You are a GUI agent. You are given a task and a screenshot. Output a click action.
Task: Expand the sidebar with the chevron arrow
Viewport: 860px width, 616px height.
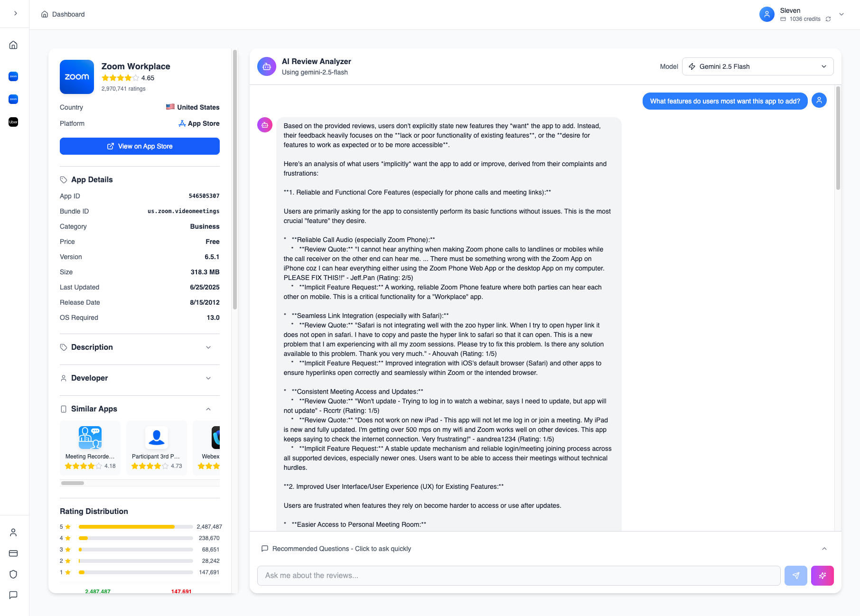pos(15,13)
